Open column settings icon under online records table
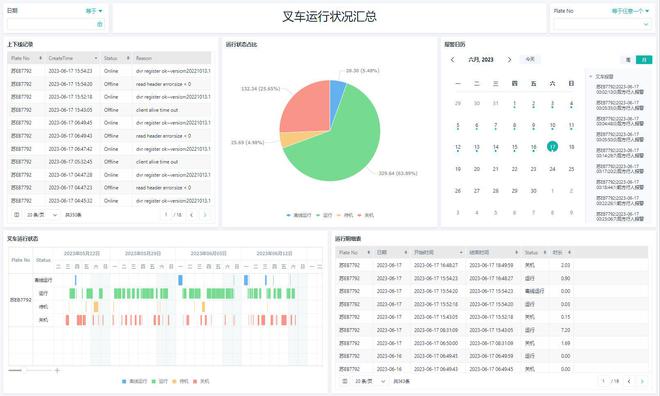 [x=16, y=215]
